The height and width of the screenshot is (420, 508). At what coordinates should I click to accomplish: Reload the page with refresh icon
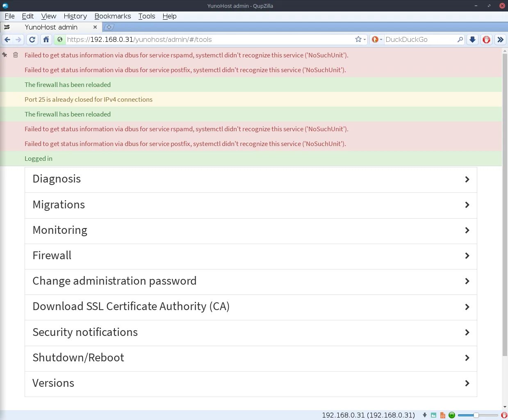coord(32,39)
